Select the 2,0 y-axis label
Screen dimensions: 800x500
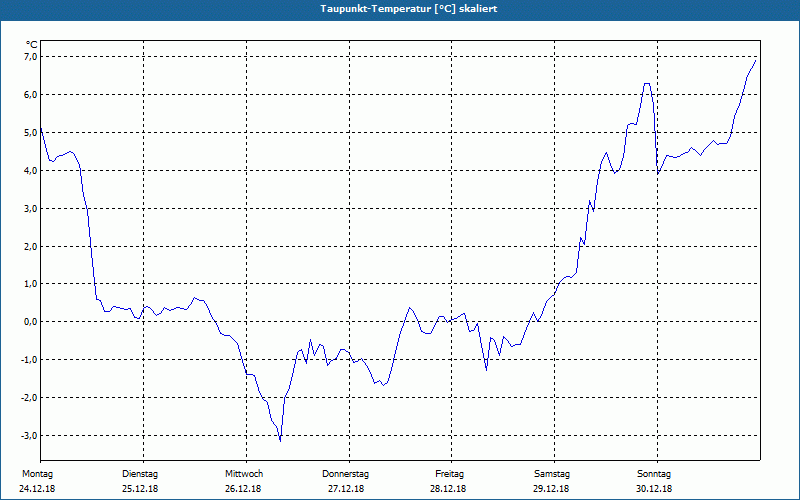pyautogui.click(x=31, y=246)
